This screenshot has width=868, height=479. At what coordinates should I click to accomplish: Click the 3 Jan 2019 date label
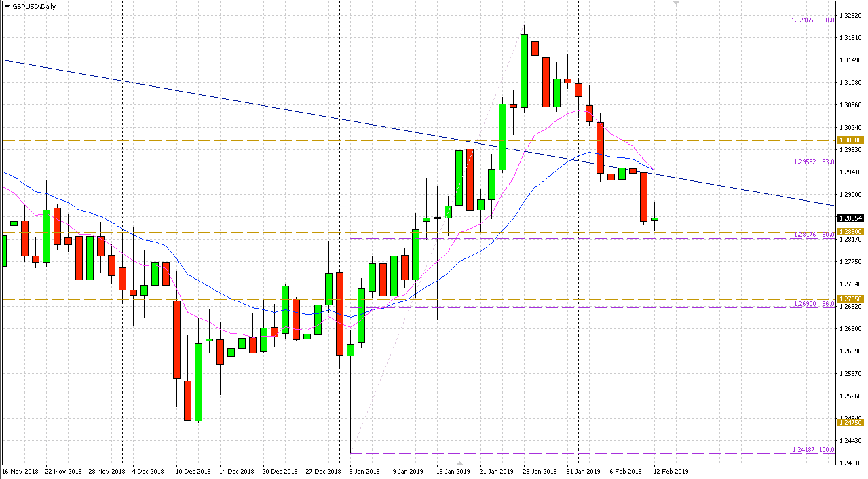(365, 472)
